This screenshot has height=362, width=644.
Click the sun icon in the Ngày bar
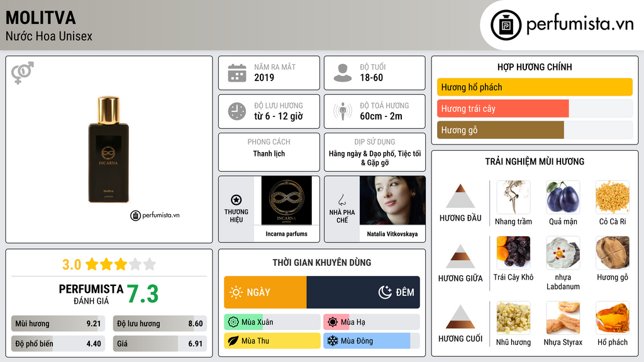pyautogui.click(x=236, y=292)
